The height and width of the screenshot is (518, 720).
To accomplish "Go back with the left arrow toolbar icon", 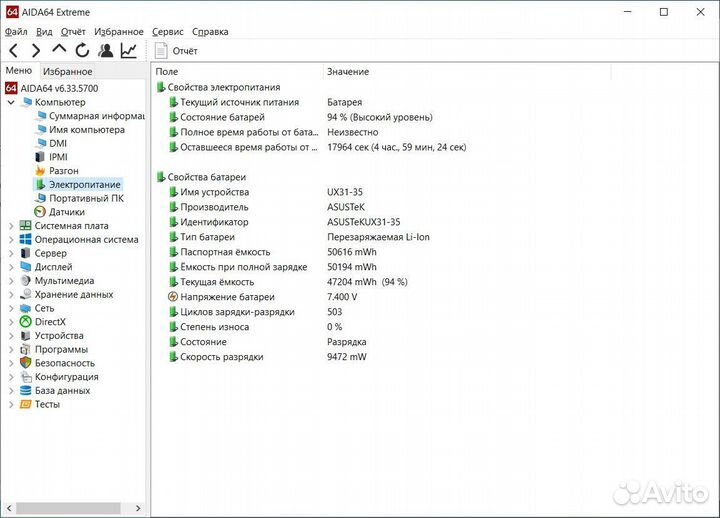I will click(x=14, y=51).
